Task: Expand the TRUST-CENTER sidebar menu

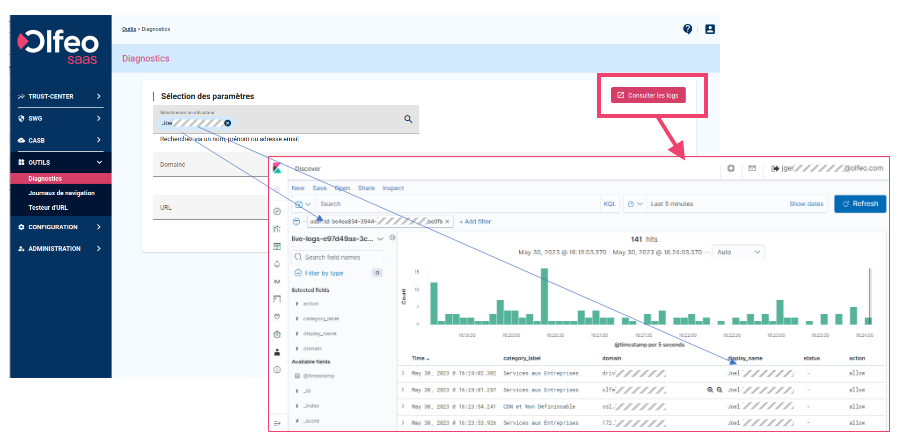Action: (98, 96)
